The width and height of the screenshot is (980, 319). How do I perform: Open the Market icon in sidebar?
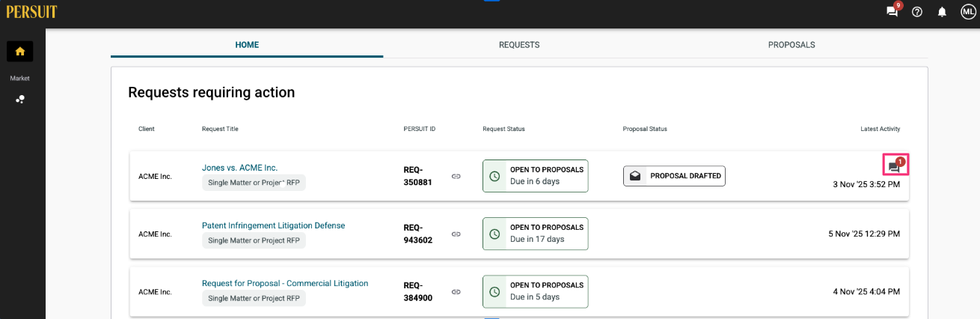coord(20,99)
